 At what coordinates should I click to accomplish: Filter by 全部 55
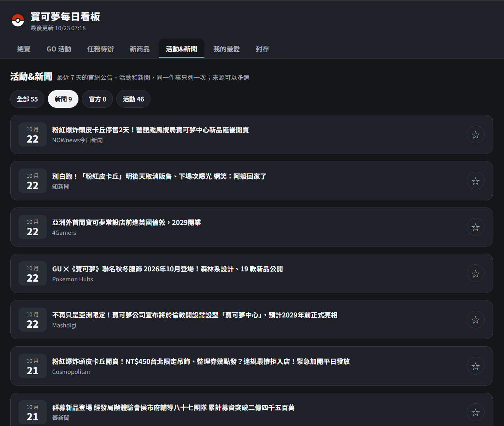pyautogui.click(x=27, y=99)
